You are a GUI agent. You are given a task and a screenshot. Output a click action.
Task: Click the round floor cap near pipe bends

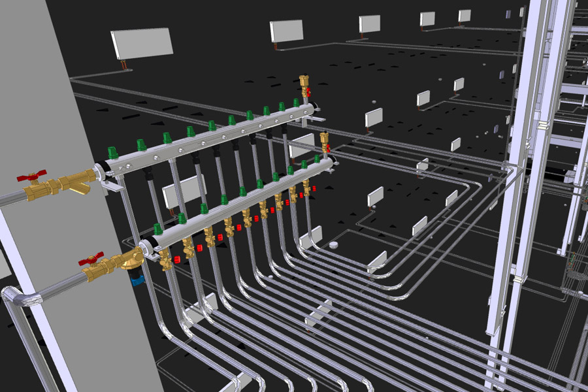point(334,244)
